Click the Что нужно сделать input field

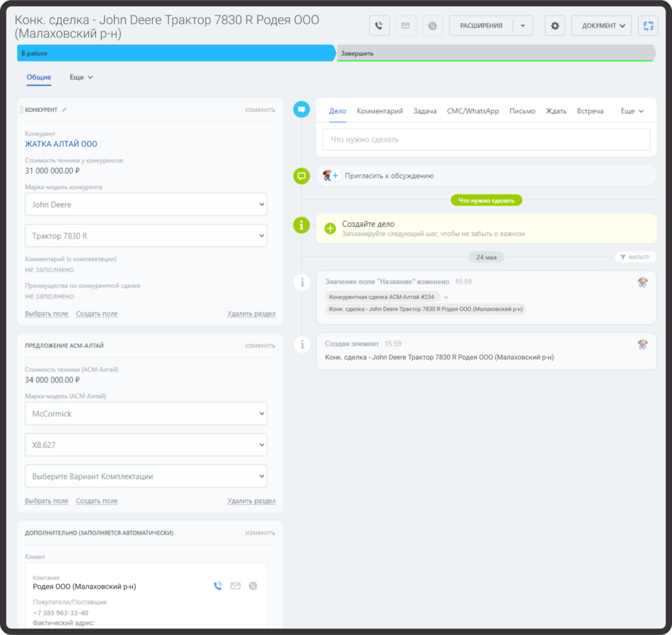[x=486, y=139]
